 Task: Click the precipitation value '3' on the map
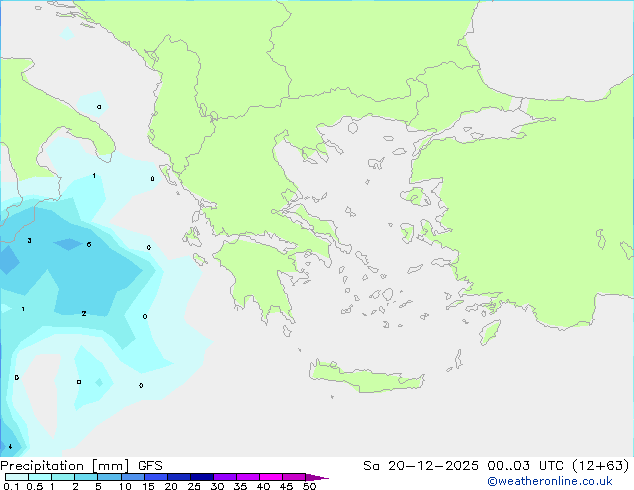tap(29, 241)
